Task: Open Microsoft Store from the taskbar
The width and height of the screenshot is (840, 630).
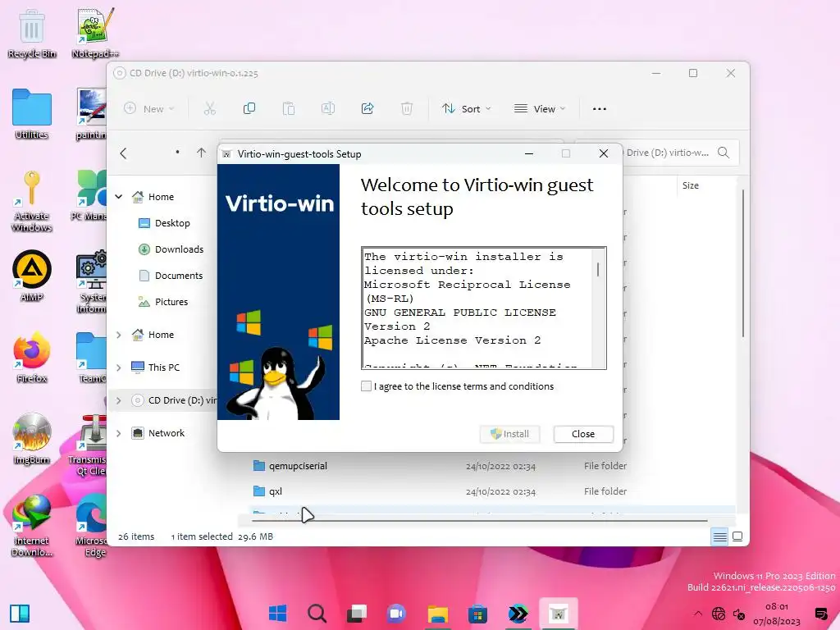Action: click(477, 614)
